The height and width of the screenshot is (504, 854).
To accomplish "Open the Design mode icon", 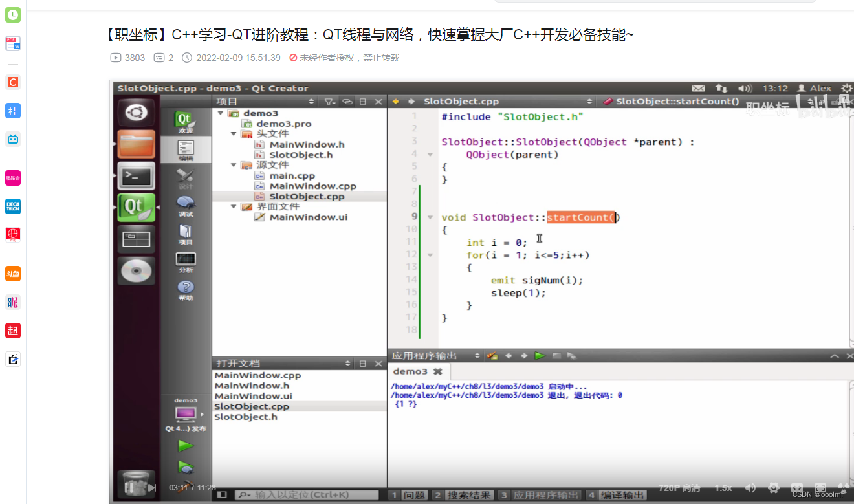I will click(x=186, y=177).
